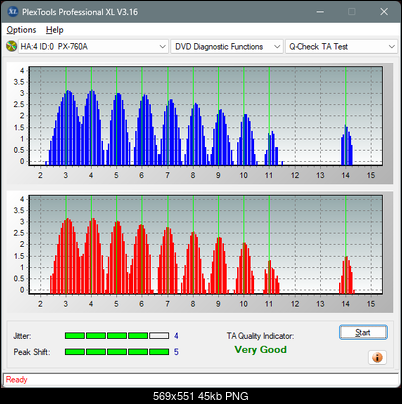This screenshot has width=402, height=404.
Task: Click the PlexTools XL title bar icon
Action: click(x=13, y=12)
